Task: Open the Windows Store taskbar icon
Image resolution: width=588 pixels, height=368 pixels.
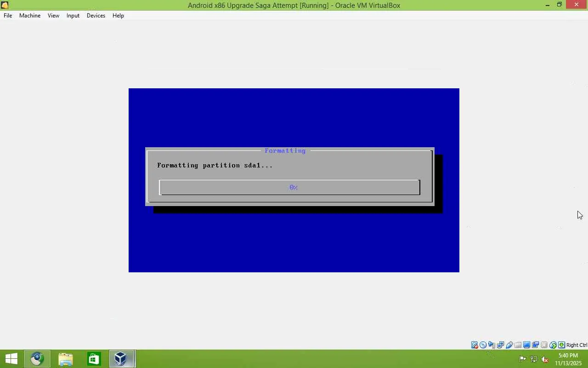Action: pos(94,359)
